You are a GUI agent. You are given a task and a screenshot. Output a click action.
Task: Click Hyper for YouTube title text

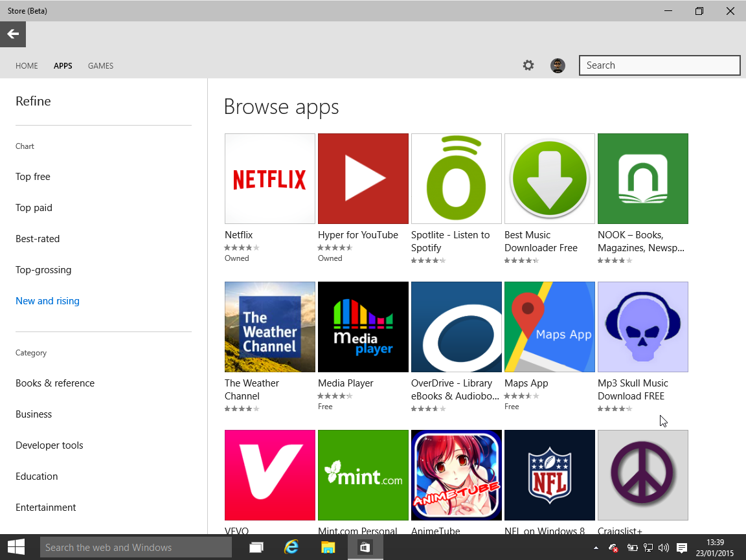[x=357, y=235]
